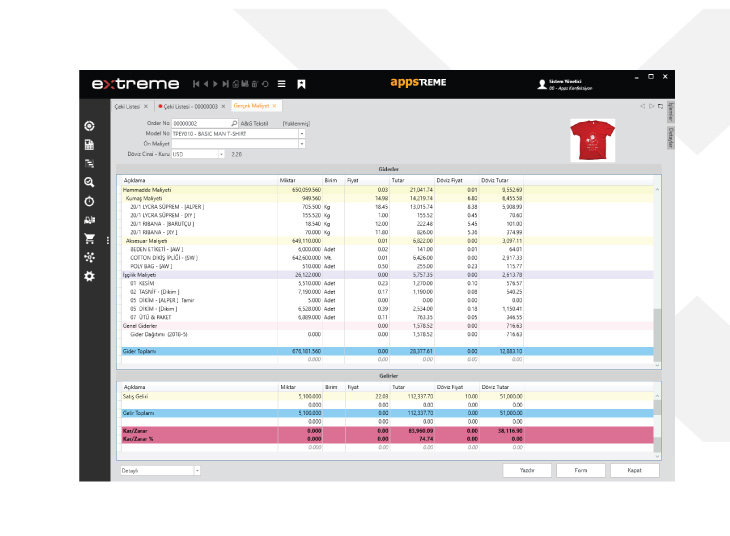Click the Giderler Açıklama column header
Viewport: 730px width, 536px height.
tap(200, 180)
